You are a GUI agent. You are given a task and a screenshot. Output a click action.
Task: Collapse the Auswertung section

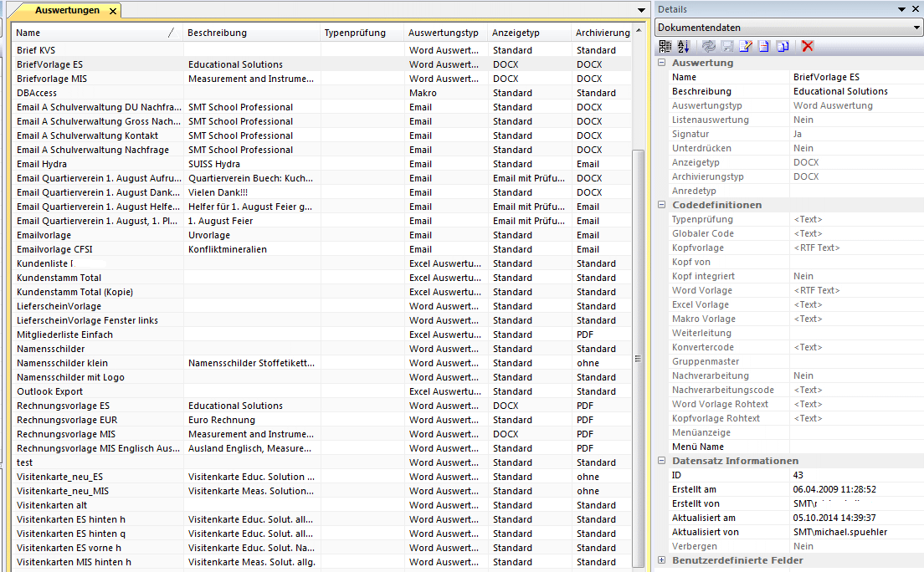click(662, 63)
